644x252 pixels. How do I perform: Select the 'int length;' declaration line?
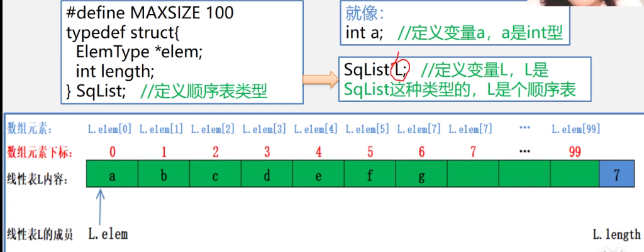tap(115, 72)
